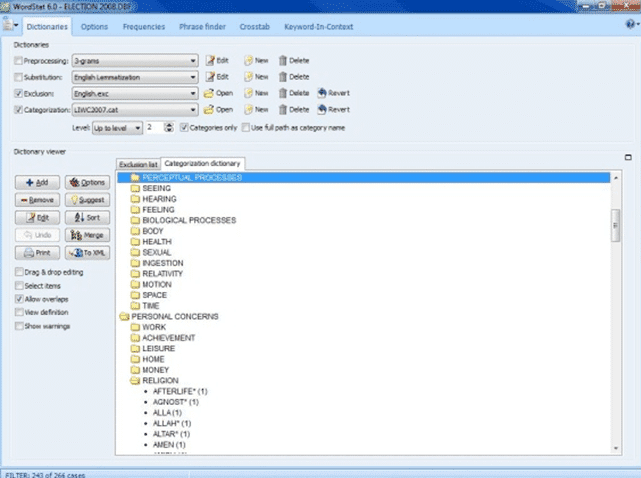The height and width of the screenshot is (478, 641).
Task: Expand the Level 'Up to level' dropdown
Action: 138,128
